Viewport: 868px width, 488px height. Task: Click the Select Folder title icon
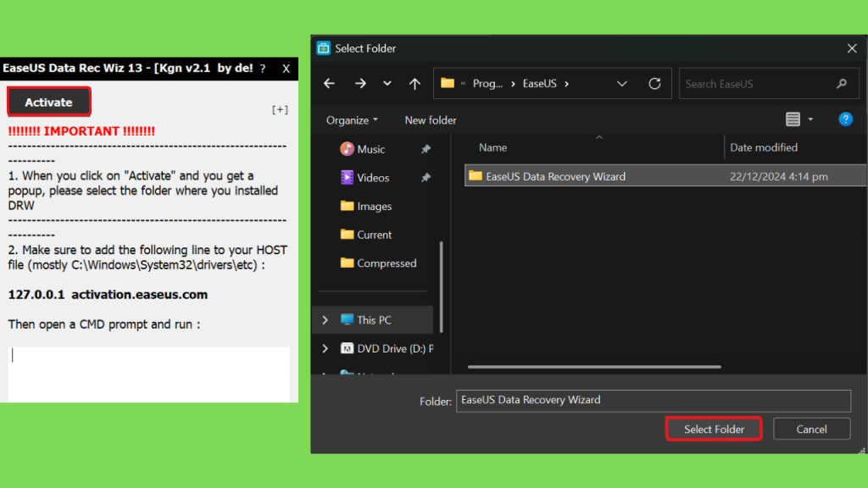tap(323, 48)
